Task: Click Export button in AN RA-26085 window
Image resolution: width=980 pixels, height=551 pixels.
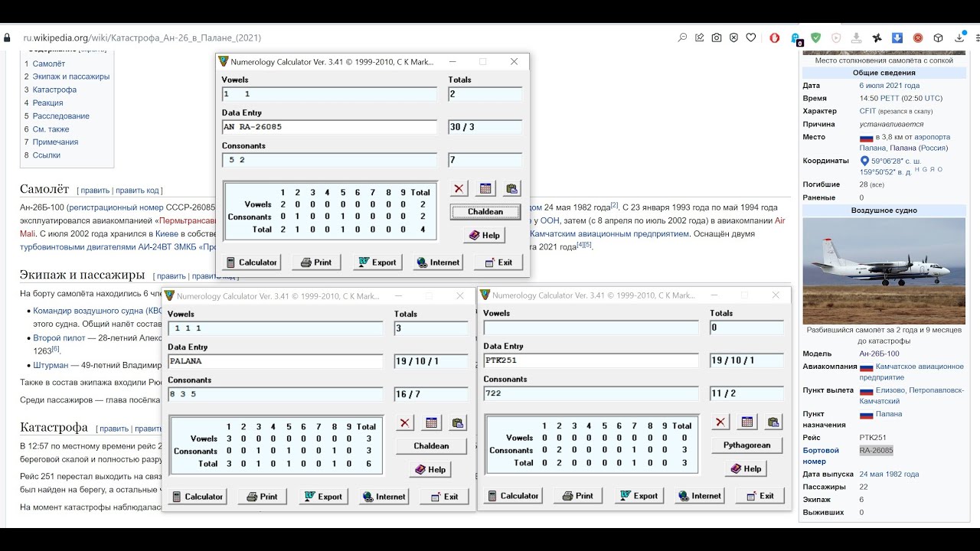Action: [x=377, y=262]
